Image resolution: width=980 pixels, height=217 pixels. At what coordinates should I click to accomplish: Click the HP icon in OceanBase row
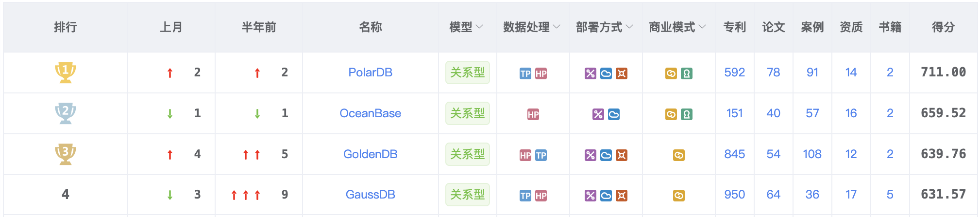pos(533,114)
